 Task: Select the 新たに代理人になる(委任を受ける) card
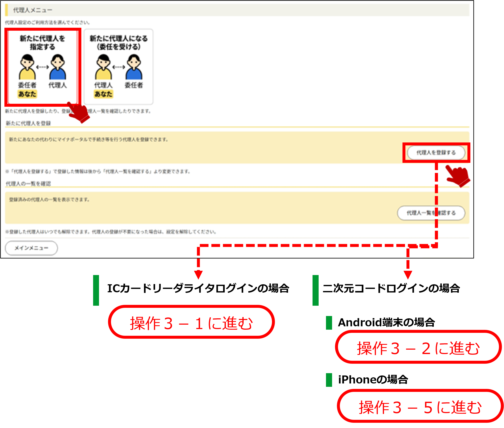[x=119, y=67]
